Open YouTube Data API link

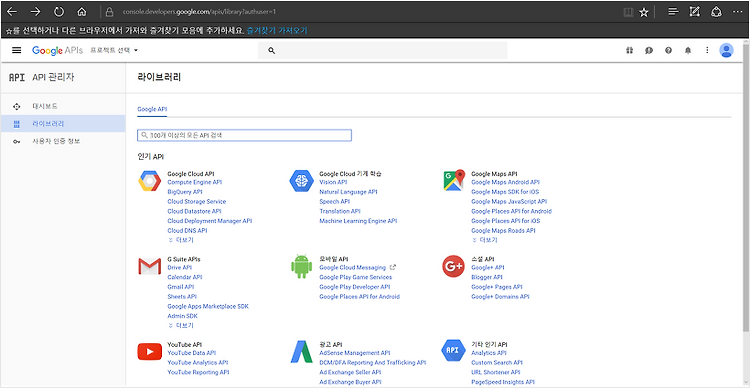(192, 353)
